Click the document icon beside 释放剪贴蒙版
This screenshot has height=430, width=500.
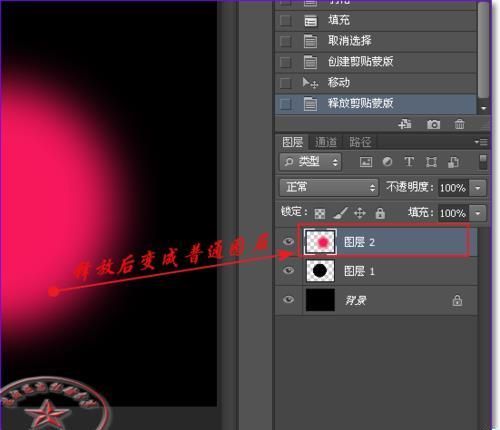coord(310,104)
